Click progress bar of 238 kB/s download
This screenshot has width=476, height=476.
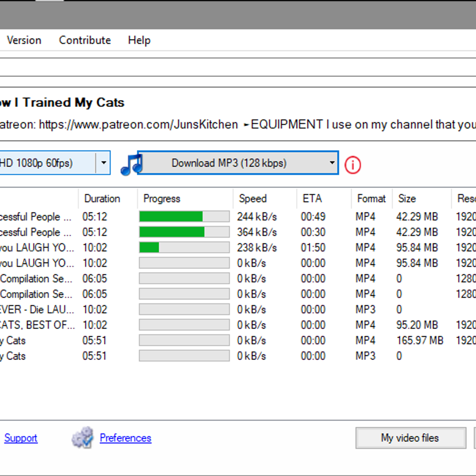184,248
